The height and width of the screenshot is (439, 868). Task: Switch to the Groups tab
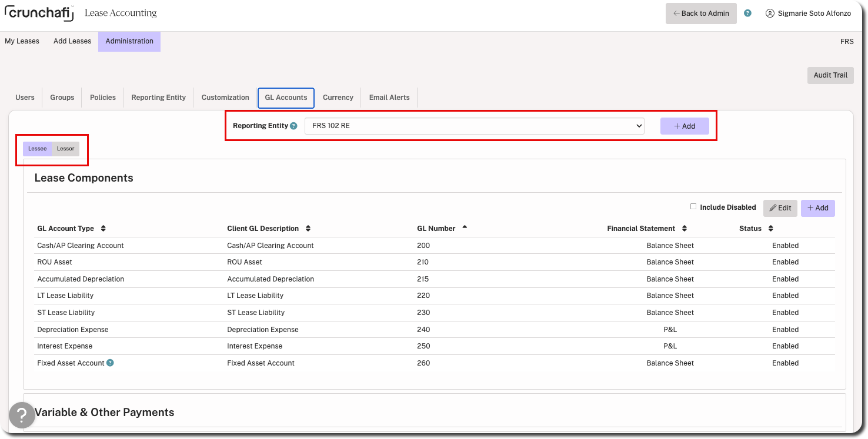tap(62, 98)
